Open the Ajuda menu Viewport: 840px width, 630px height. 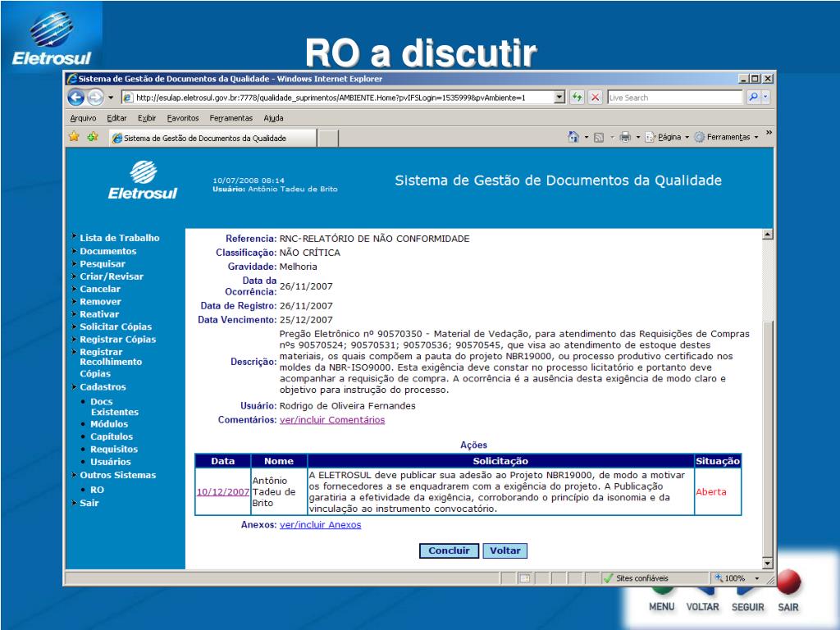point(273,118)
